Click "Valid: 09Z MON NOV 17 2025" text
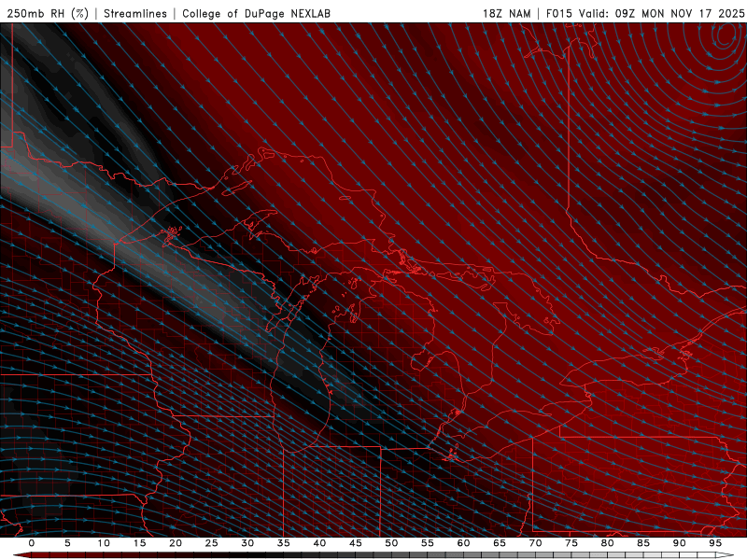The height and width of the screenshot is (560, 747). click(662, 14)
